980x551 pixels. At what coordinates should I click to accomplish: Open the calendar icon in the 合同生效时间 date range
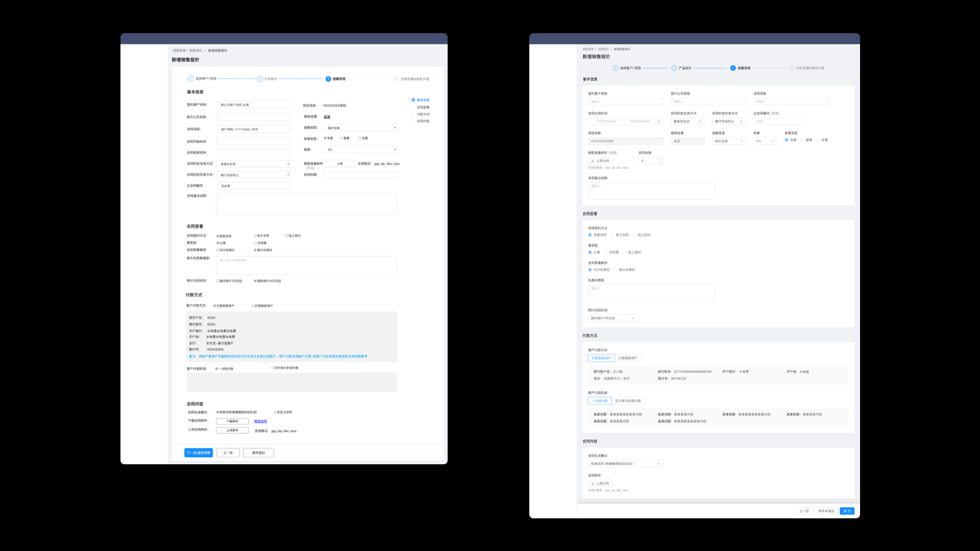point(658,121)
